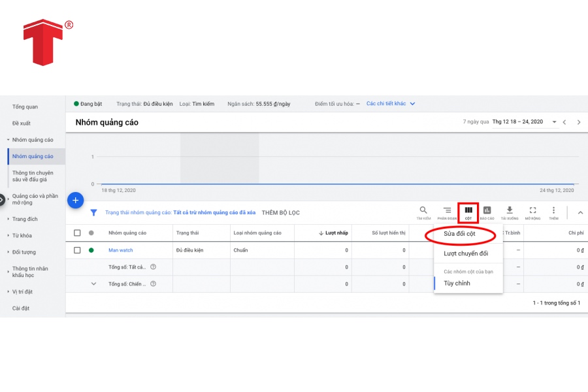This screenshot has height=392, width=588.
Task: Click the side panel toggle arrow
Action: [x=2, y=200]
